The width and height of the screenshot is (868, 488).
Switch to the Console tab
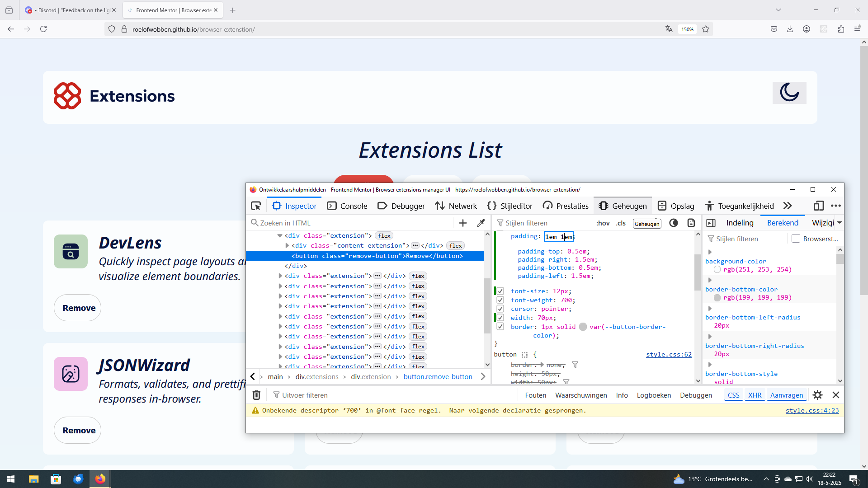tap(347, 206)
